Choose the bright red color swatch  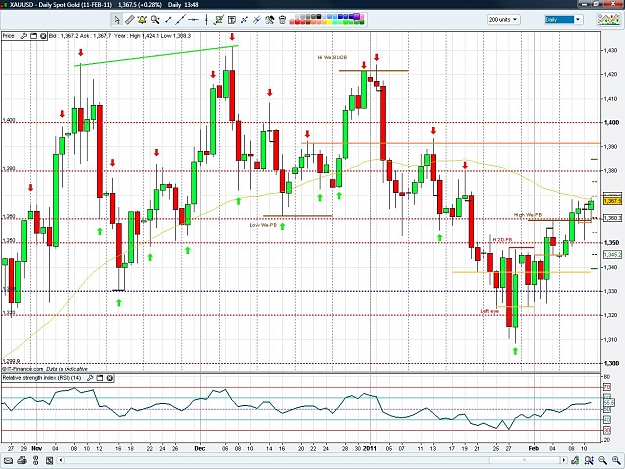tap(297, 22)
